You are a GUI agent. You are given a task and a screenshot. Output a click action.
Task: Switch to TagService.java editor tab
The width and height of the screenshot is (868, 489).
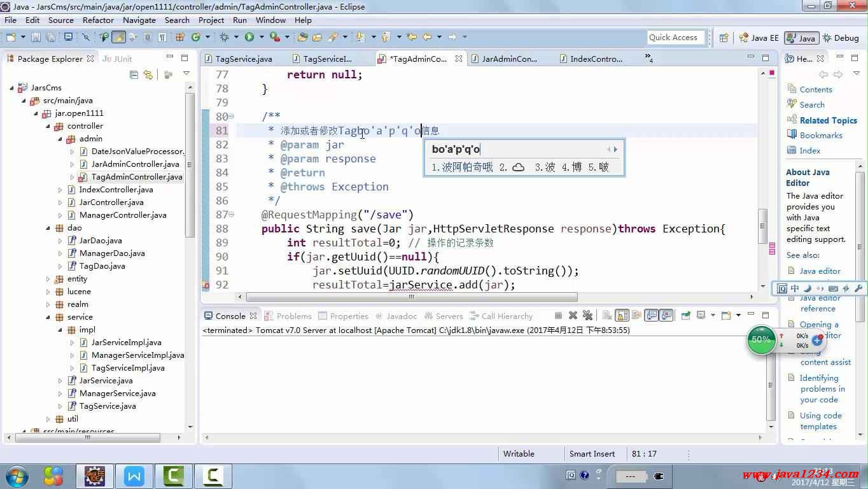pos(244,59)
